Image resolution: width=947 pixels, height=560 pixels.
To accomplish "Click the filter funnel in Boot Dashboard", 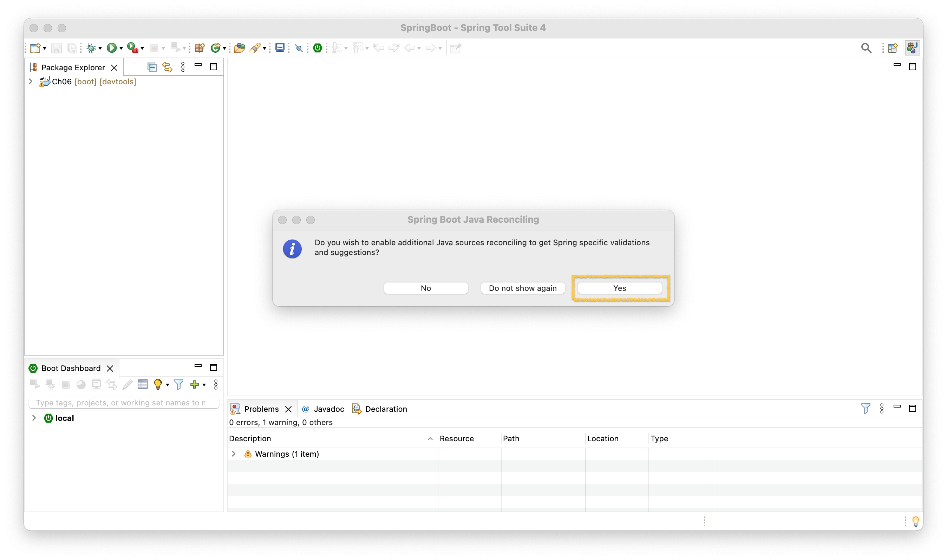I will point(179,384).
